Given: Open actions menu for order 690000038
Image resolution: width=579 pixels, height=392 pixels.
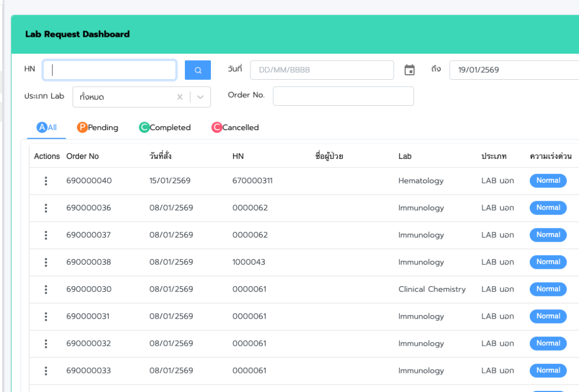Looking at the screenshot, I should tap(46, 262).
